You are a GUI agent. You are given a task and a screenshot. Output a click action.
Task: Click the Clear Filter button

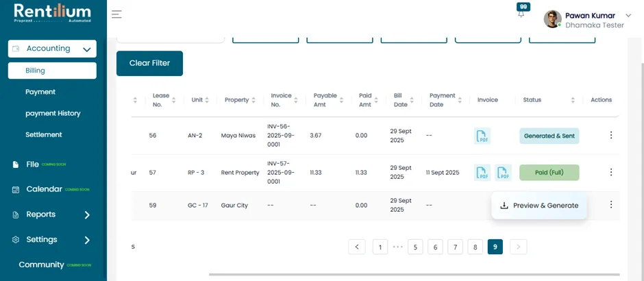149,63
